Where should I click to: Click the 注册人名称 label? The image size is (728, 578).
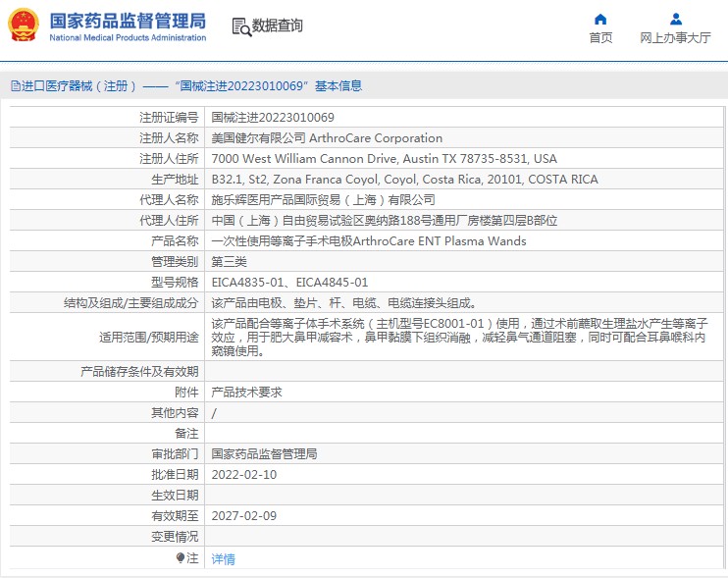(x=169, y=138)
